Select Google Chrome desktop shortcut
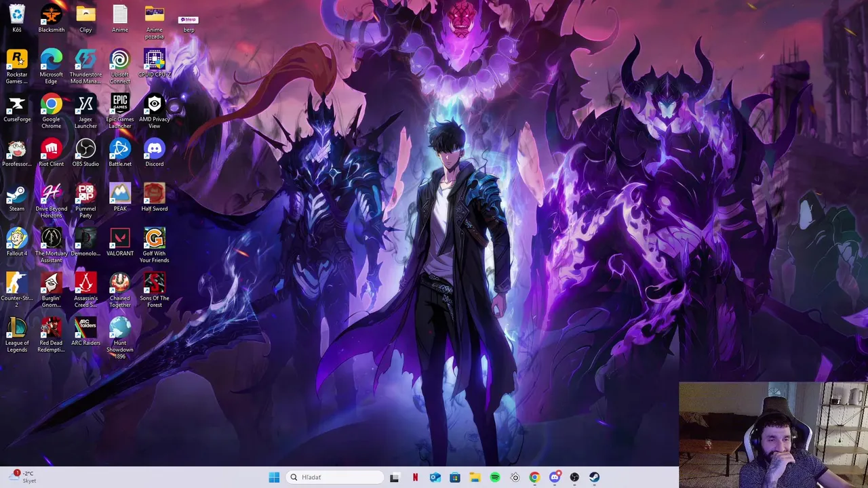 click(51, 111)
